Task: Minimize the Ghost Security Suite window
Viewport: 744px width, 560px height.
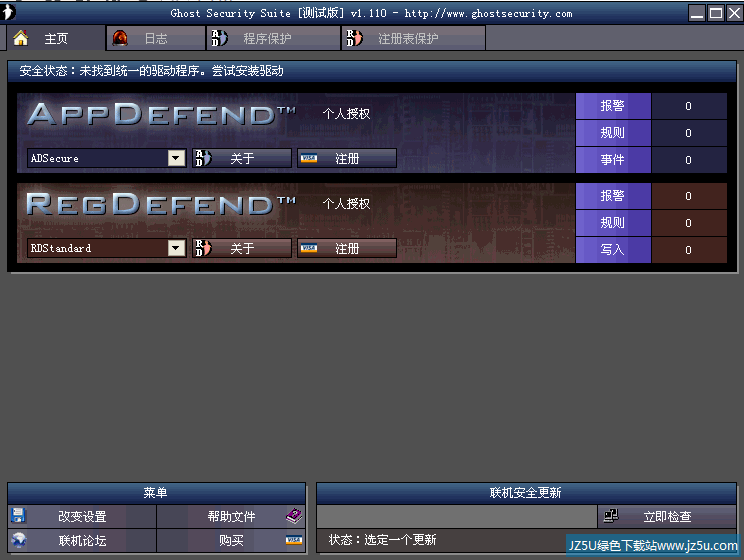Action: [697, 13]
